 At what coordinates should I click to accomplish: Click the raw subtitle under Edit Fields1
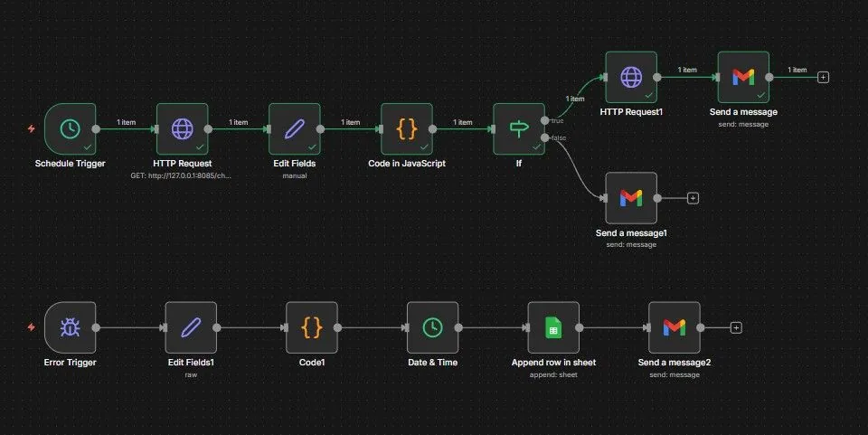coord(191,374)
